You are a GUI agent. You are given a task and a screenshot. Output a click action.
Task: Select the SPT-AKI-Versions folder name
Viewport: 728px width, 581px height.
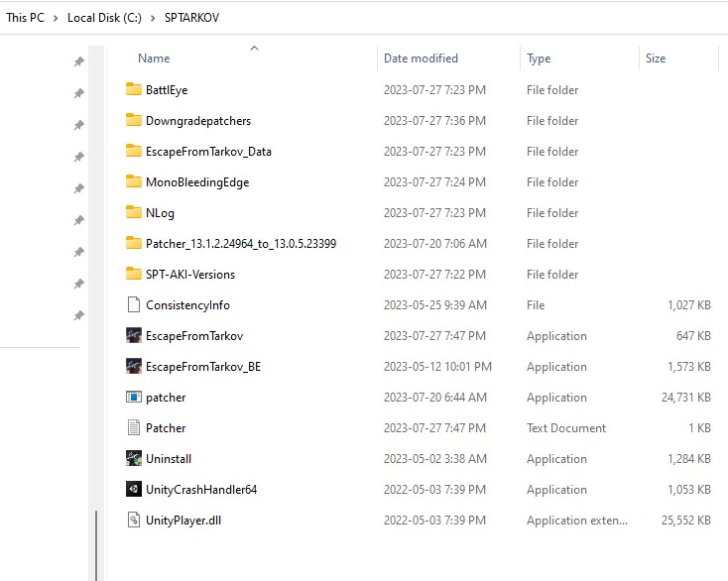[x=190, y=275]
